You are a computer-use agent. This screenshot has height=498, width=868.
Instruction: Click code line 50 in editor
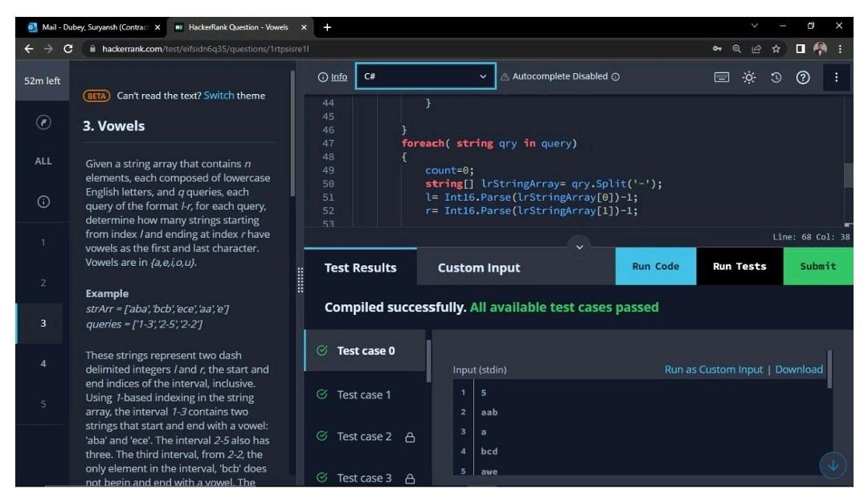(x=542, y=184)
